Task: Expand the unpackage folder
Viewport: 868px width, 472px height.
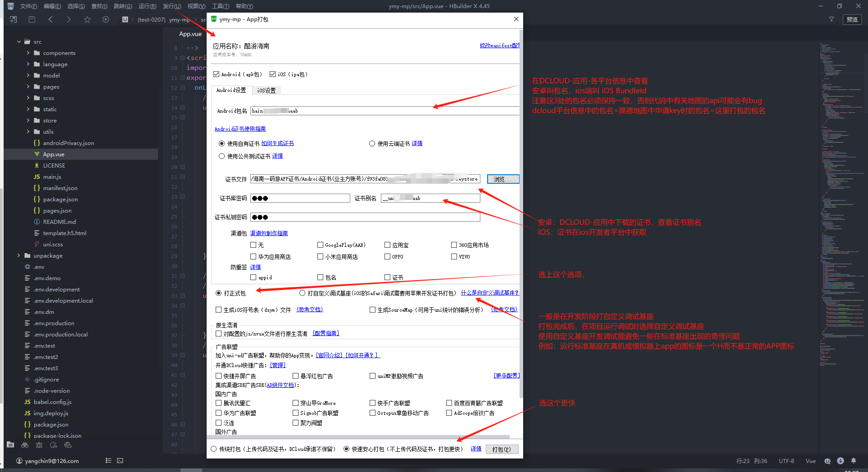Action: tap(19, 255)
